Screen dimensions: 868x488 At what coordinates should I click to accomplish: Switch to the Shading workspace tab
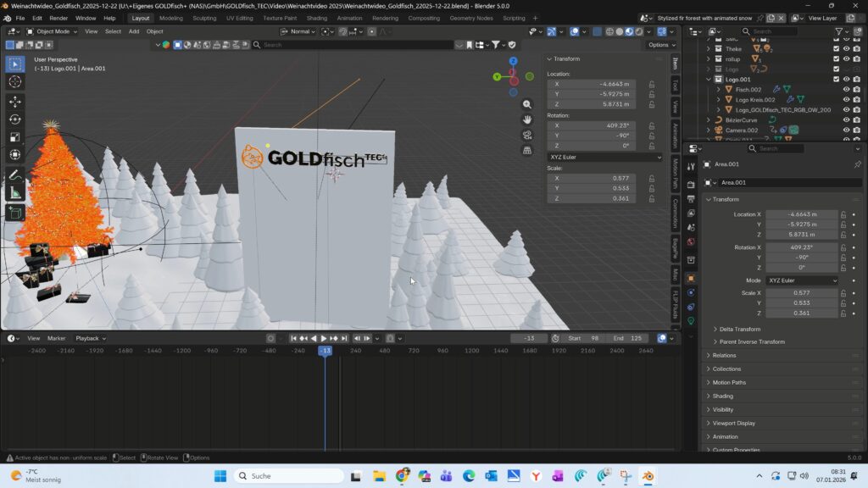[x=317, y=18]
